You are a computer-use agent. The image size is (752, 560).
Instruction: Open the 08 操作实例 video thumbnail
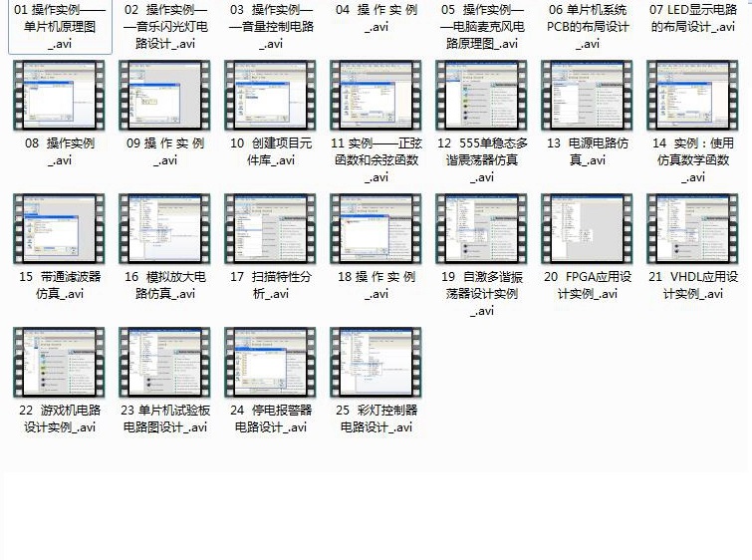(x=59, y=95)
